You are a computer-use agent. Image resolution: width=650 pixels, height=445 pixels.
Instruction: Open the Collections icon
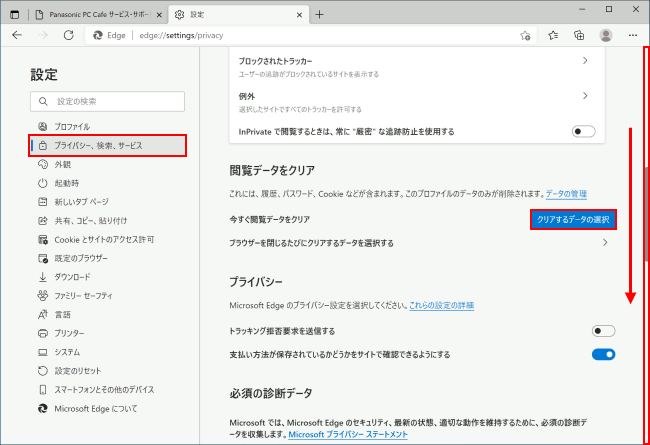[x=579, y=35]
